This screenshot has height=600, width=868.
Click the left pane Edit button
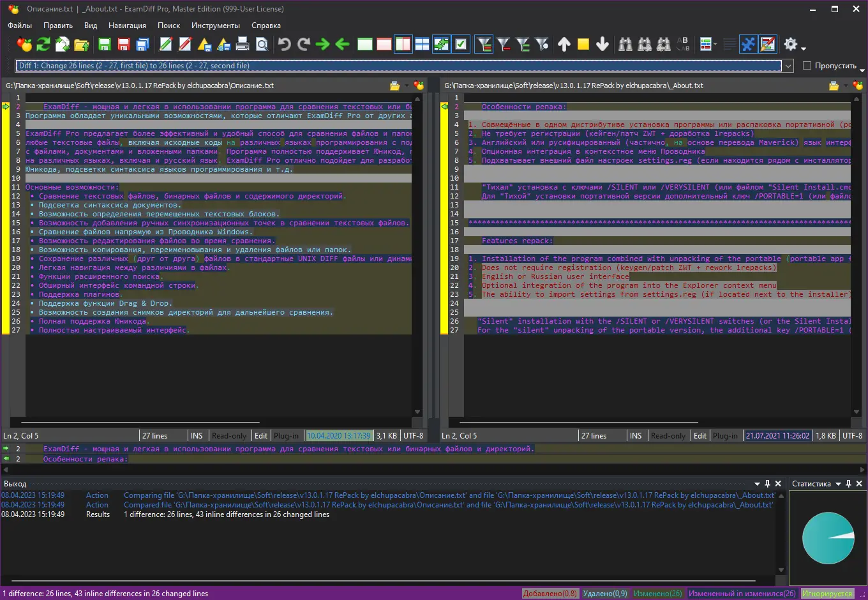(x=261, y=436)
